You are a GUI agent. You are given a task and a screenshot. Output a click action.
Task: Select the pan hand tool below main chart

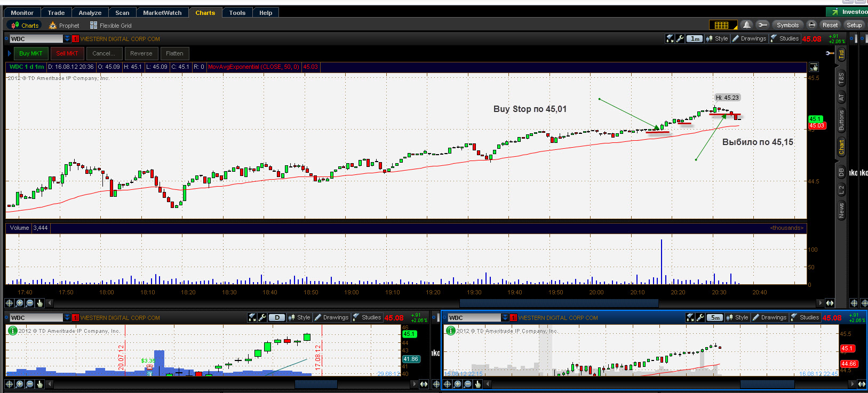[40, 303]
